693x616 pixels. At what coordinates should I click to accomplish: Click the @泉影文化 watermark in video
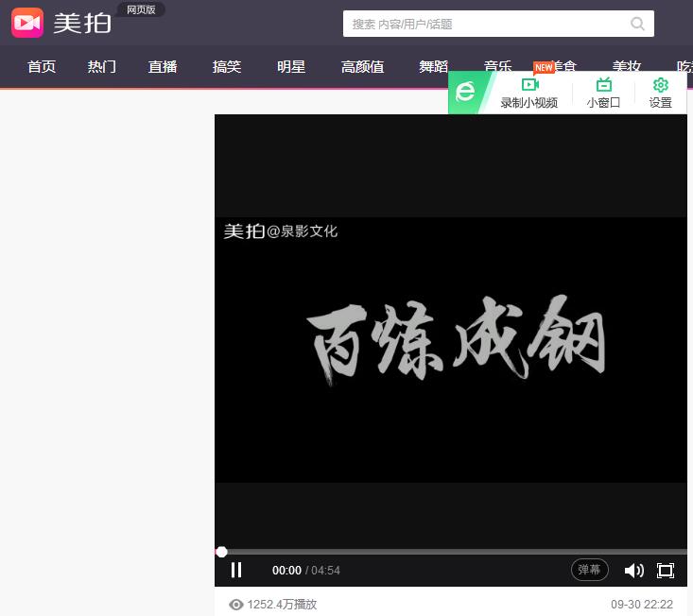[x=303, y=231]
